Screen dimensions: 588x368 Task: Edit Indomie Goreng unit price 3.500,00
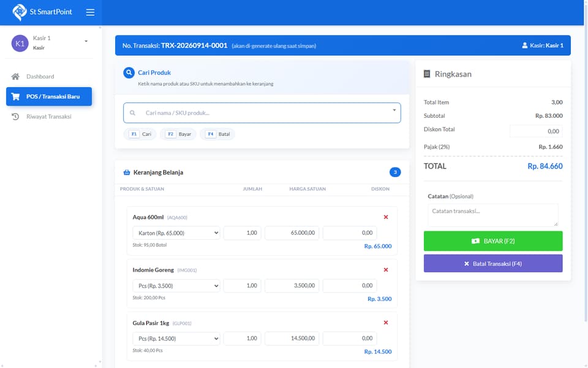coord(292,286)
